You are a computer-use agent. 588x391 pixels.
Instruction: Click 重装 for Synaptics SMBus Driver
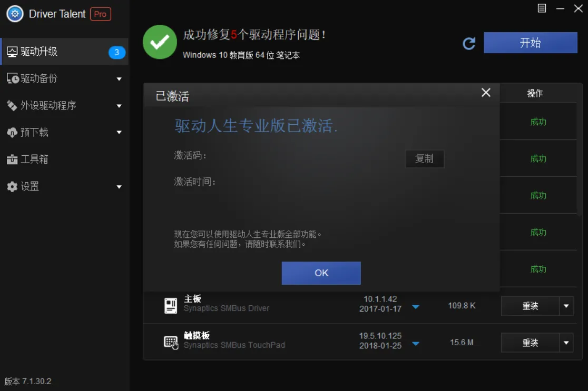tap(530, 306)
